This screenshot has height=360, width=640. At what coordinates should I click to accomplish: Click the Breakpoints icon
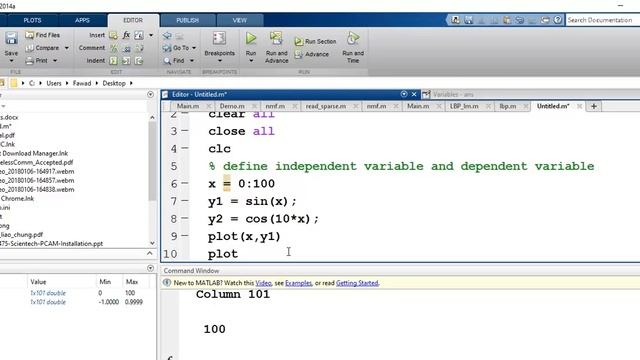(x=219, y=39)
